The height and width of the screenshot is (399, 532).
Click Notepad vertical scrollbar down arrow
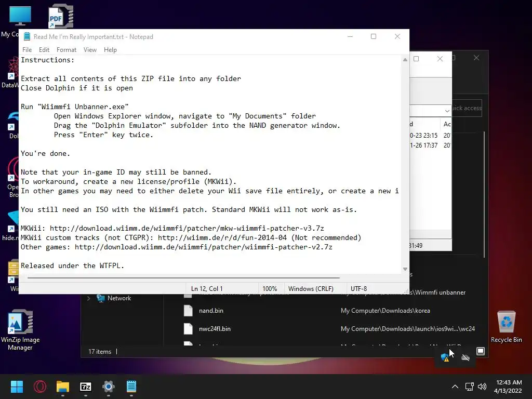click(405, 269)
